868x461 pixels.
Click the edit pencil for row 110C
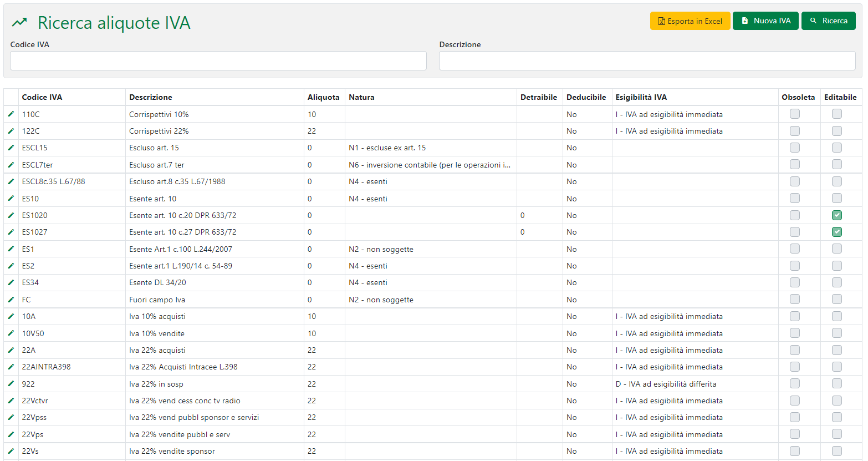click(11, 114)
